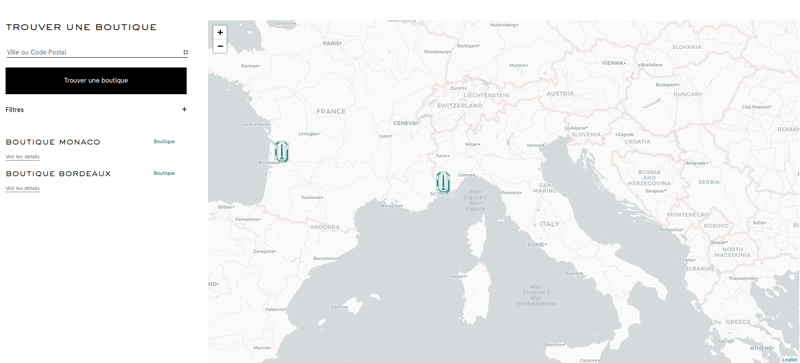This screenshot has width=800, height=363.
Task: Click the Naples city label on map
Action: [572, 274]
